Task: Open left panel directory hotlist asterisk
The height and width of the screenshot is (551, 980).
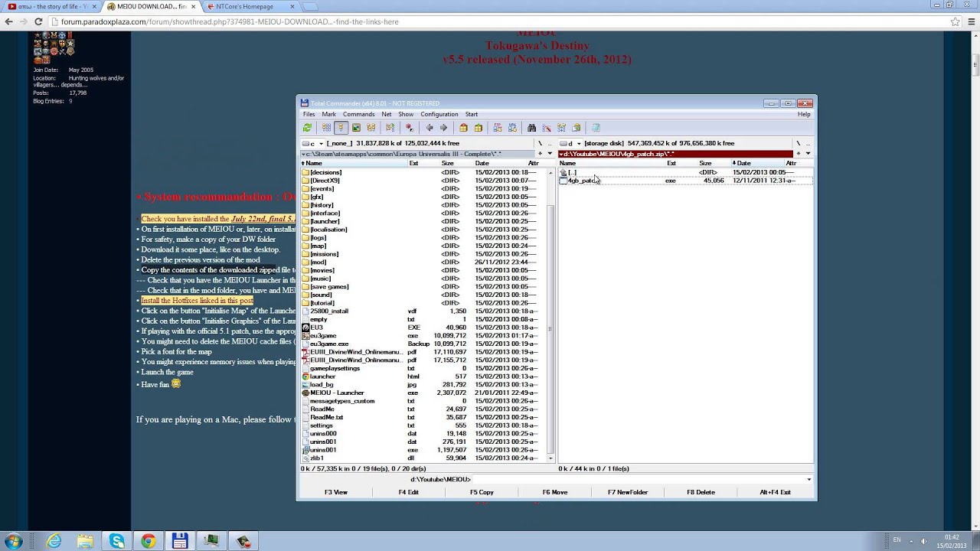Action: pyautogui.click(x=540, y=154)
